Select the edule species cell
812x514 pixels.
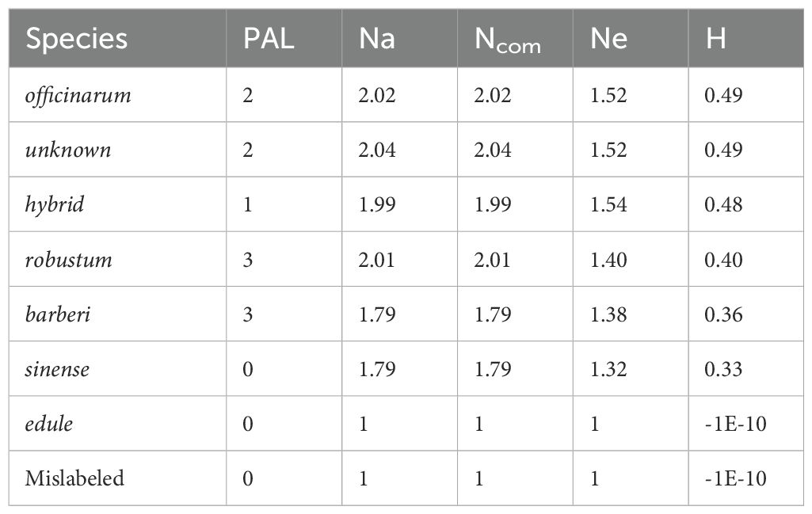(x=49, y=424)
